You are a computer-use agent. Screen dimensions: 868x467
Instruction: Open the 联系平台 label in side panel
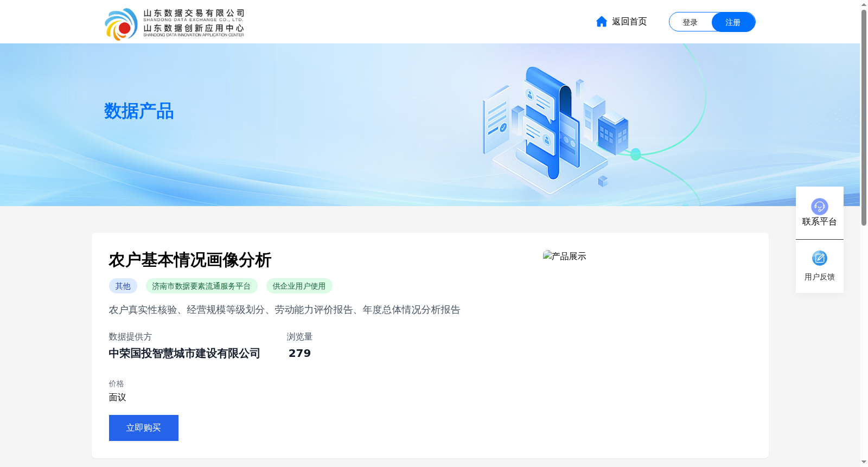[819, 222]
